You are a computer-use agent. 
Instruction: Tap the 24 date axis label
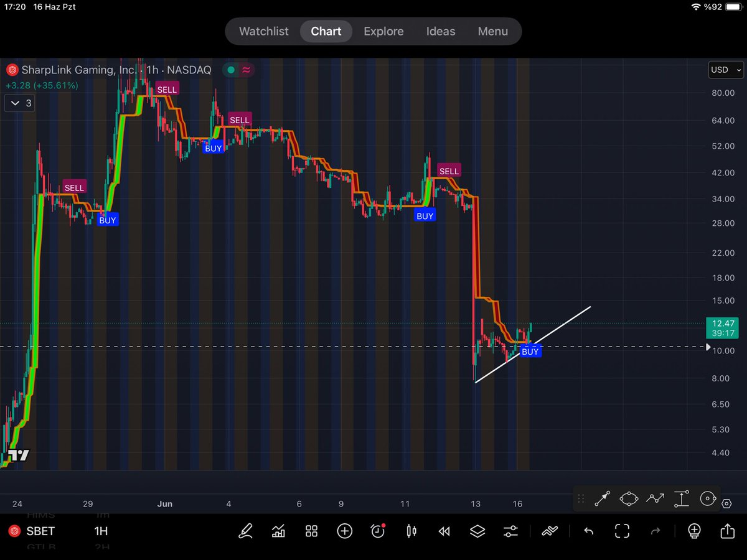[x=17, y=504]
